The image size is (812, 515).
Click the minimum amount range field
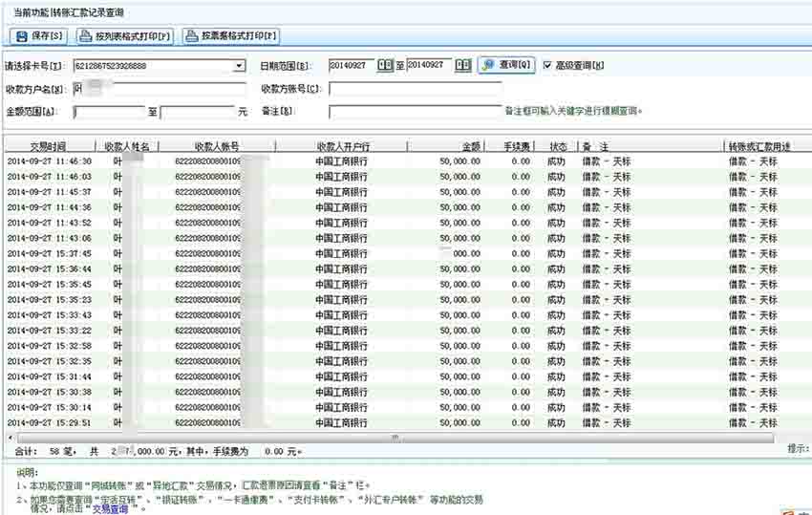point(109,112)
